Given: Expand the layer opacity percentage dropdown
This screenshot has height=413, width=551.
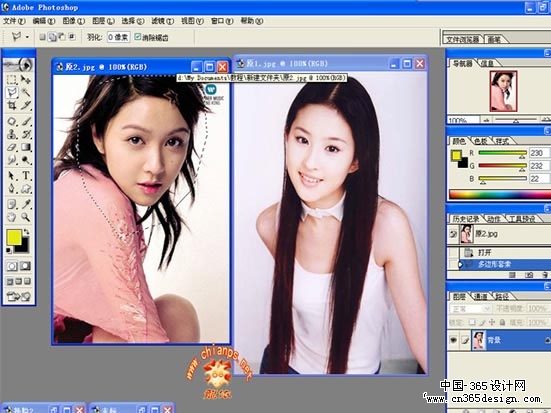Looking at the screenshot, I should [537, 309].
